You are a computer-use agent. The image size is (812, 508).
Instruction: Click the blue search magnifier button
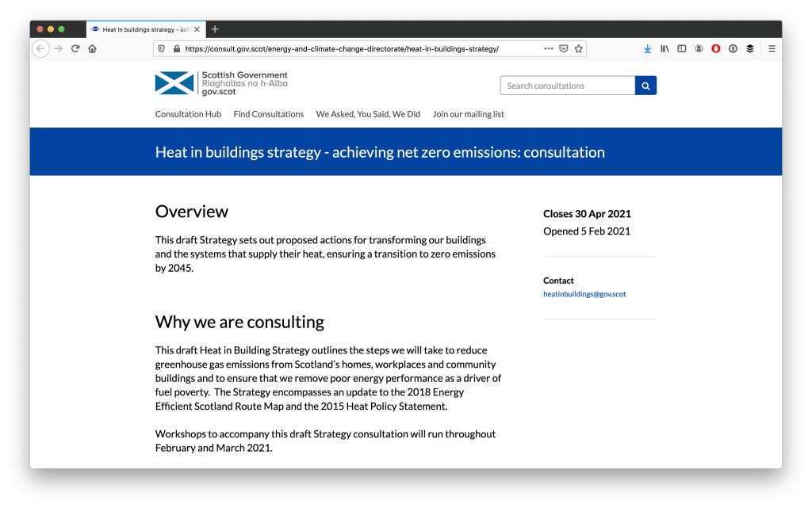coord(645,86)
